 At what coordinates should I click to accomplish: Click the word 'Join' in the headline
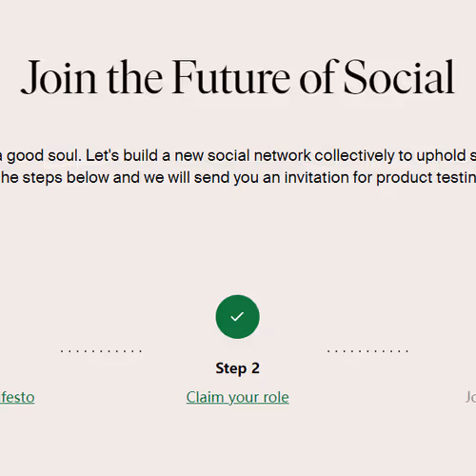point(59,78)
